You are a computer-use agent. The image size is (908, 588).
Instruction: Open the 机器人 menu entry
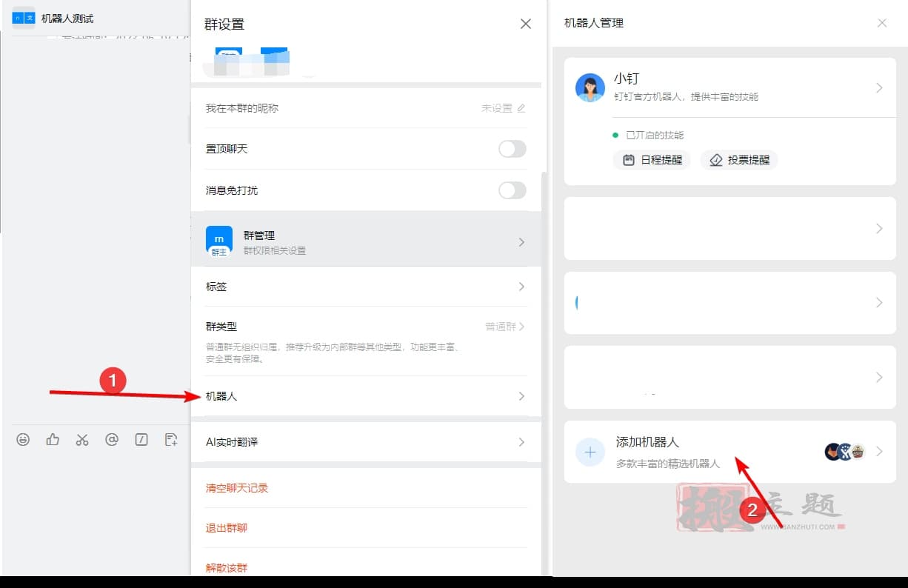366,396
